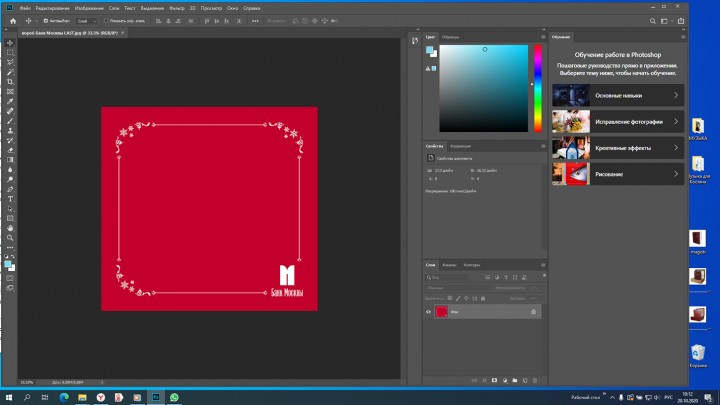
Task: Open the Фильтр menu
Action: point(177,8)
